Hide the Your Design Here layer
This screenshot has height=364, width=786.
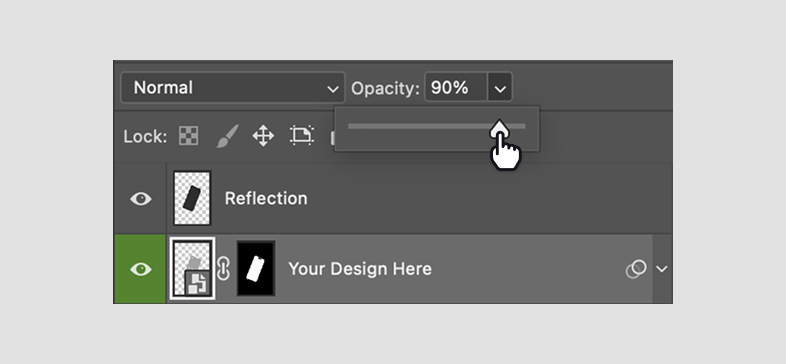click(141, 269)
